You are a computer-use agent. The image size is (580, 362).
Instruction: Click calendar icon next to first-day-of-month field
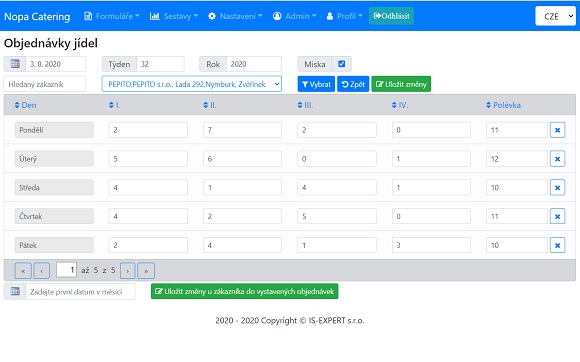(15, 291)
